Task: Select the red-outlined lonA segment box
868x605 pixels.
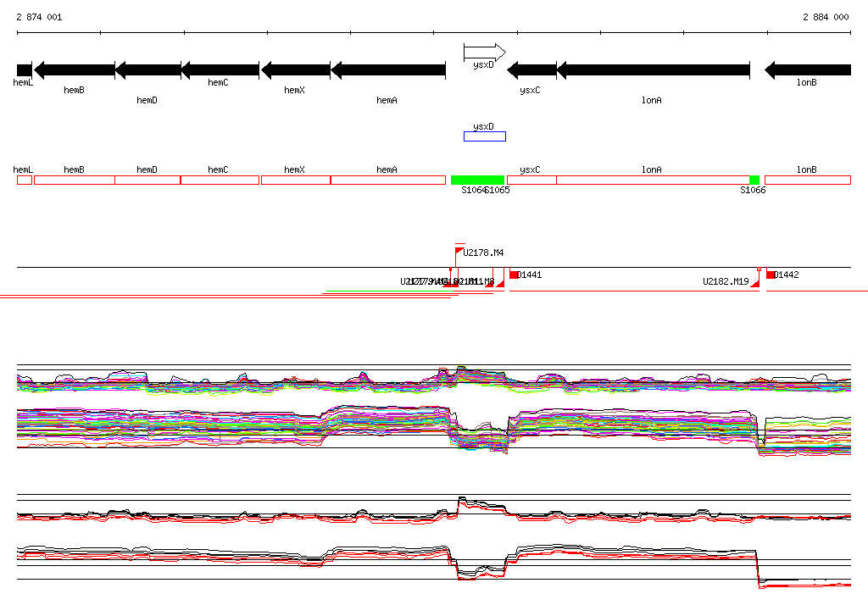Action: pyautogui.click(x=653, y=180)
